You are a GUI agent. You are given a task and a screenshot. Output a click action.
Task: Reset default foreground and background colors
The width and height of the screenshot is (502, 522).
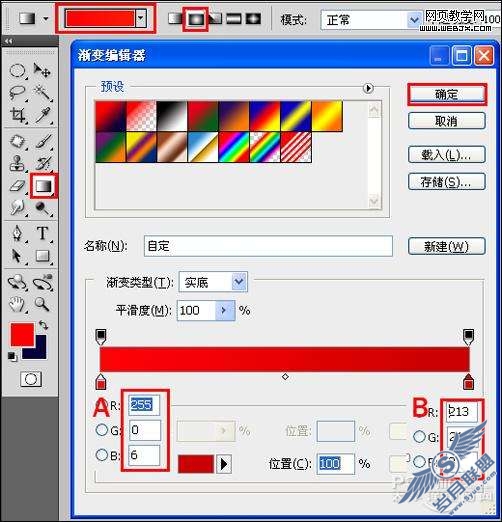pyautogui.click(x=12, y=356)
